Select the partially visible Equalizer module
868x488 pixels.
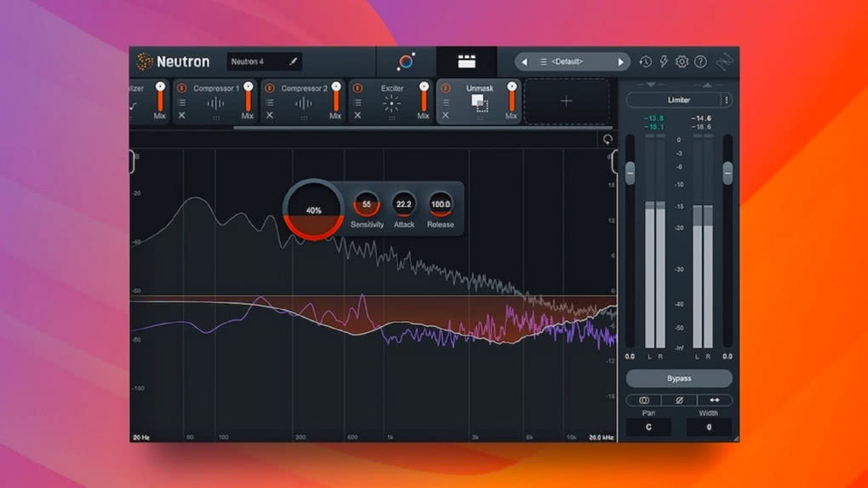149,102
